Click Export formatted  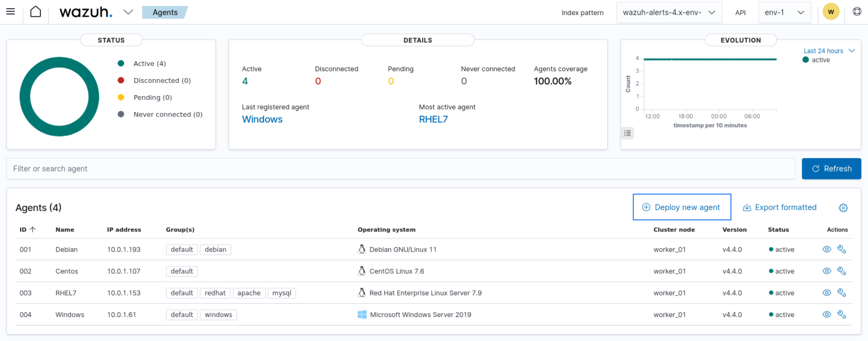click(x=780, y=207)
